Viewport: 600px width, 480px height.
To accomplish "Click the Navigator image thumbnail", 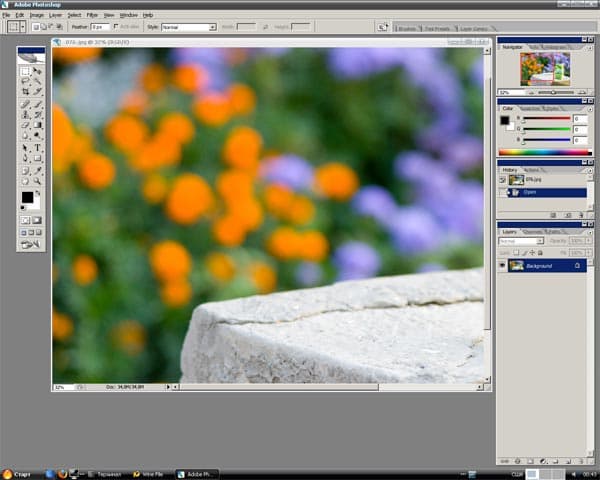I will 545,69.
